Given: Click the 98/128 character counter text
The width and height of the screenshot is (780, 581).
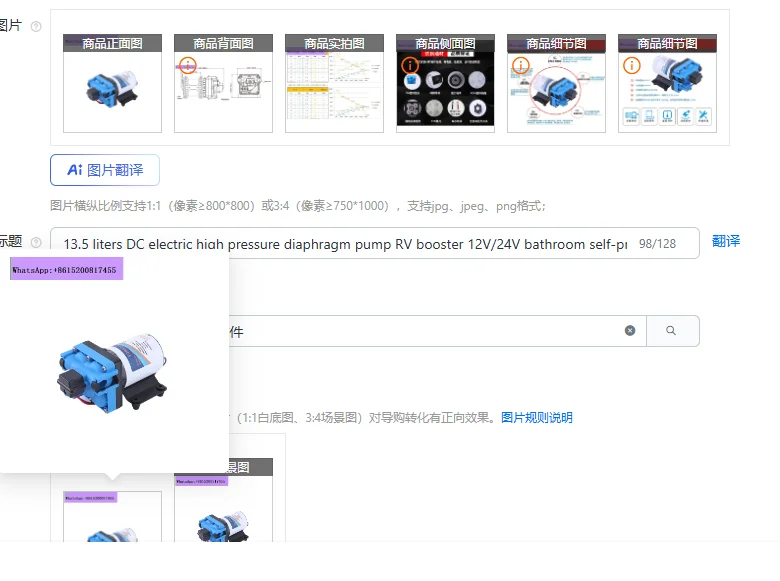Looking at the screenshot, I should coord(657,244).
